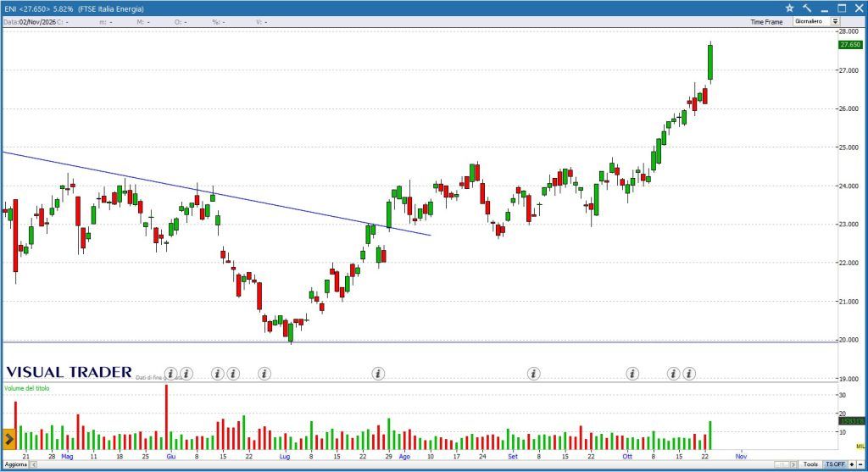Open the fourth info marker from the left
This screenshot has height=472, width=868.
(x=233, y=374)
